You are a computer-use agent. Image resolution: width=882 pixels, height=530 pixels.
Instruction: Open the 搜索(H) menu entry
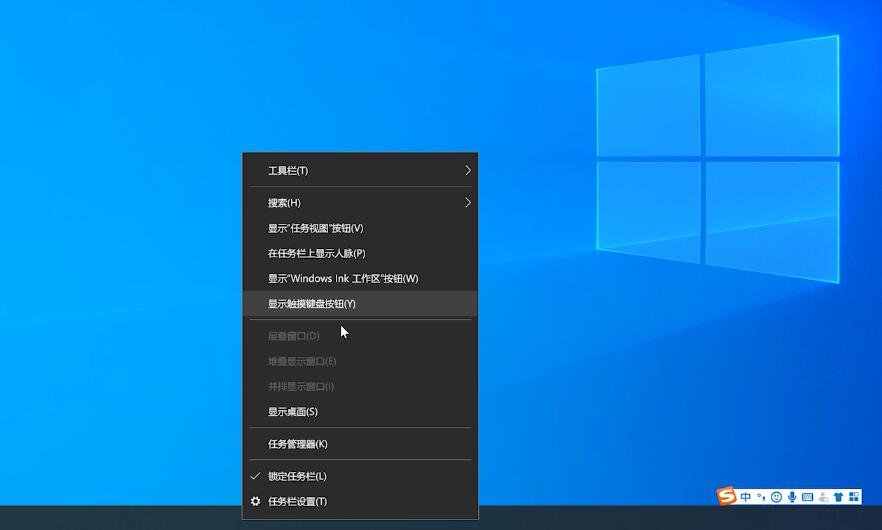click(x=360, y=203)
